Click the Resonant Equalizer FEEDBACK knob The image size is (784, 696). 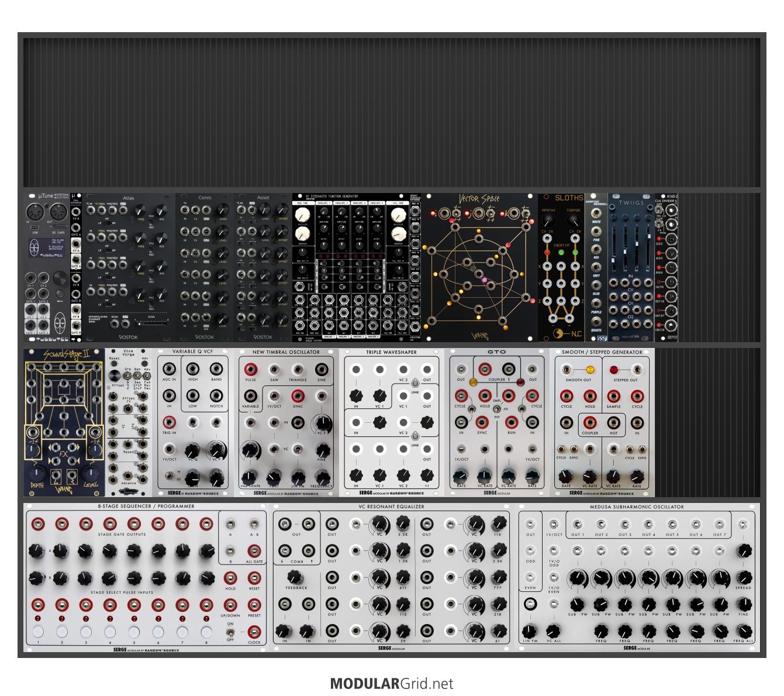(x=296, y=577)
